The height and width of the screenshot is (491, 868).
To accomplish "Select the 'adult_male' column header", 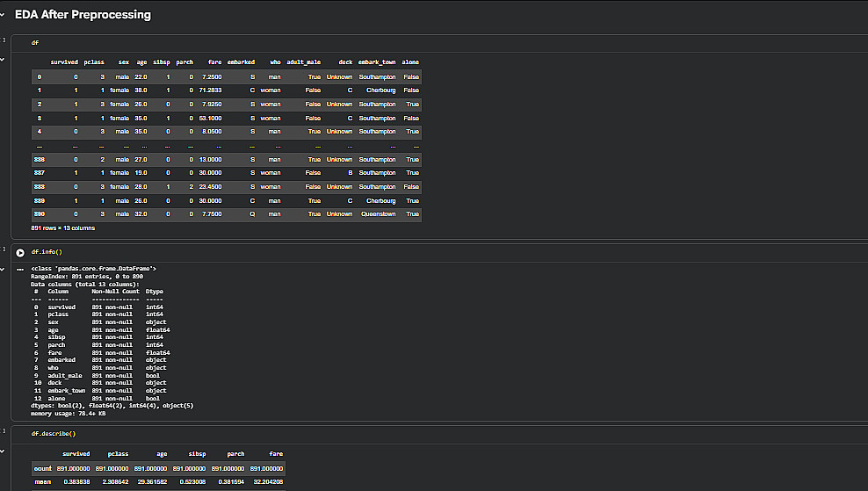I will 303,62.
